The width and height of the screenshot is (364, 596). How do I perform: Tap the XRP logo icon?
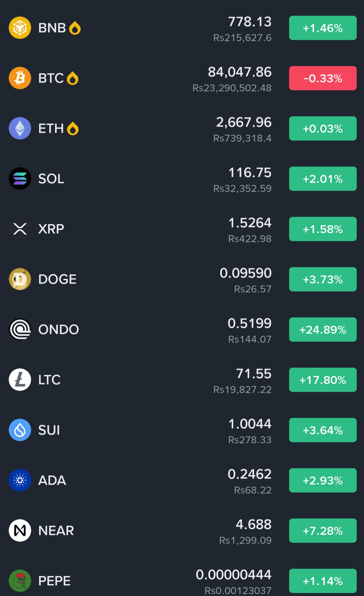tap(20, 229)
